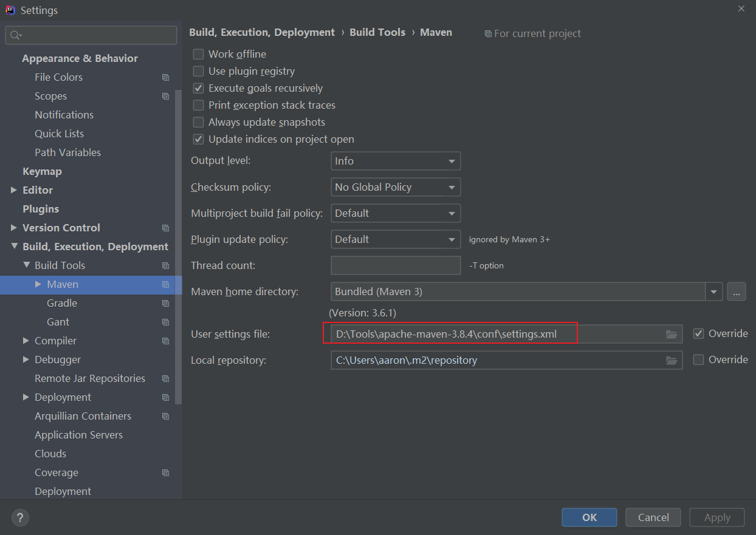Screen dimensions: 756x535
Task: Browse for Local repository via folder icon
Action: click(x=671, y=360)
